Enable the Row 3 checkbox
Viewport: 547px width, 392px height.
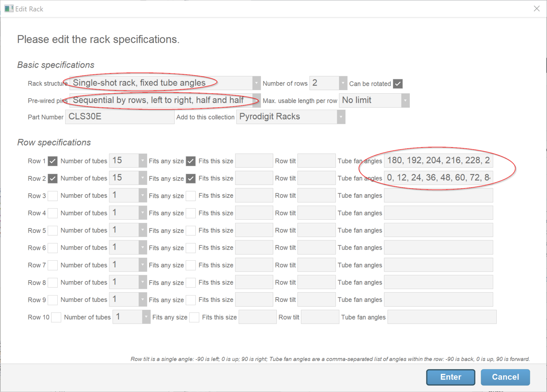coord(53,195)
